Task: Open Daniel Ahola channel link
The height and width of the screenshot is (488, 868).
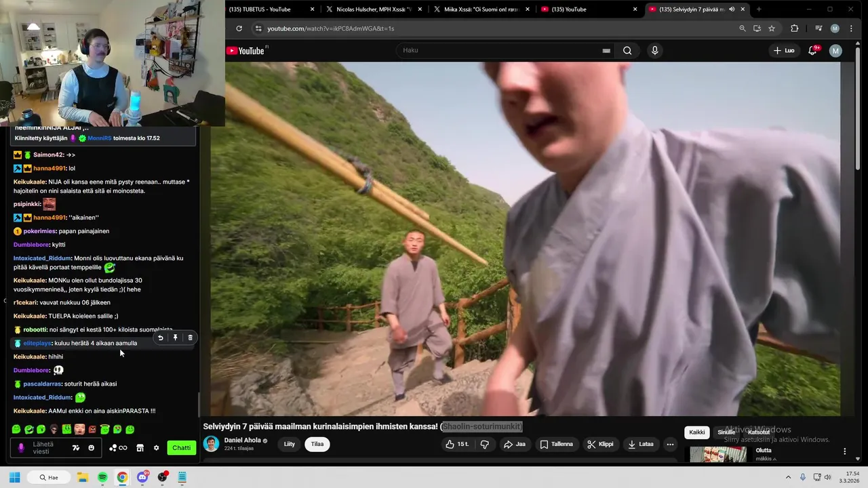Action: click(x=242, y=441)
